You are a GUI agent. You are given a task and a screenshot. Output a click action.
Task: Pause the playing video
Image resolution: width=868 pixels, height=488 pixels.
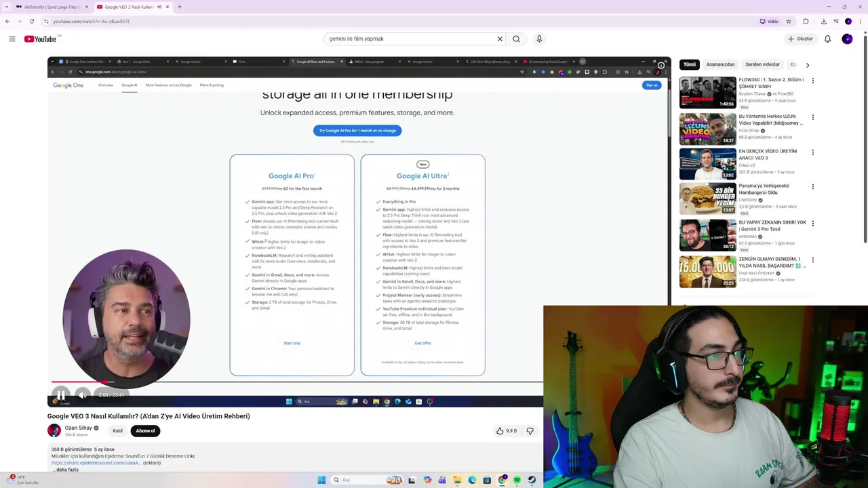point(61,394)
